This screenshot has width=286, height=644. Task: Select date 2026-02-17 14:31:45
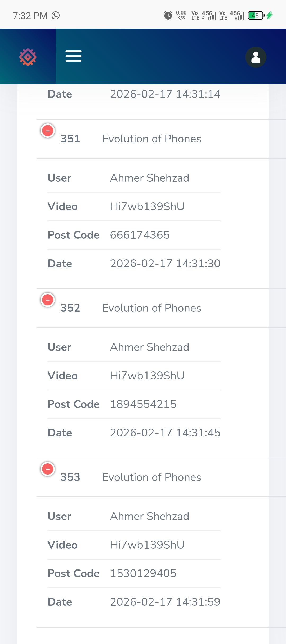point(165,433)
